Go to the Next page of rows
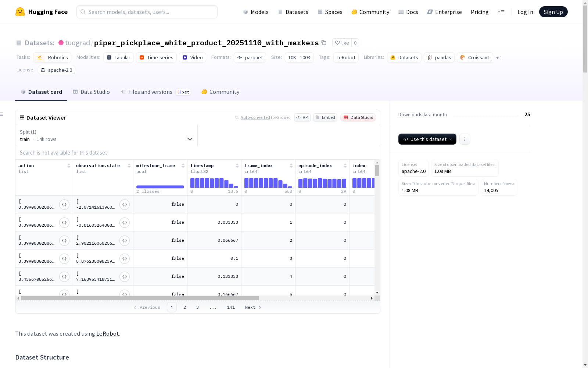 tap(253, 307)
